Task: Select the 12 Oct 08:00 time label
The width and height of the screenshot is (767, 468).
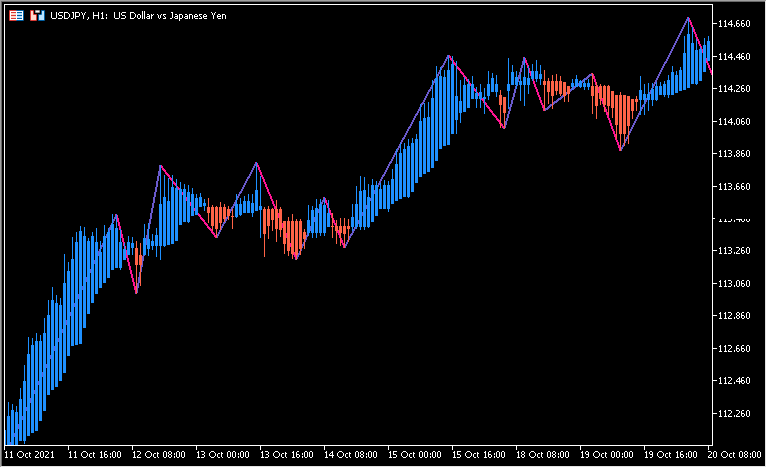Action: 162,455
